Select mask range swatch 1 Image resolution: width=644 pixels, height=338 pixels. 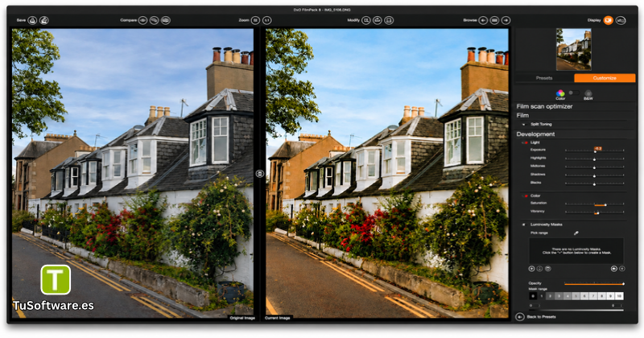tap(541, 295)
